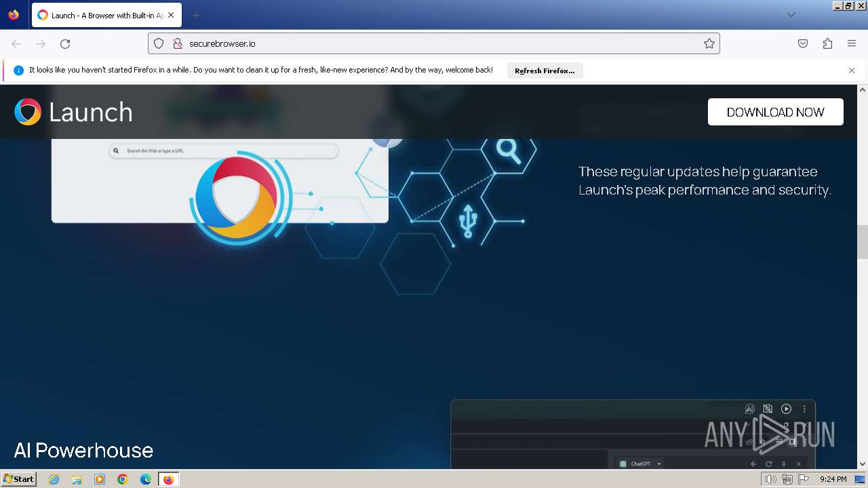This screenshot has width=868, height=488.
Task: Click the DOWNLOAD NOW button
Action: point(776,112)
